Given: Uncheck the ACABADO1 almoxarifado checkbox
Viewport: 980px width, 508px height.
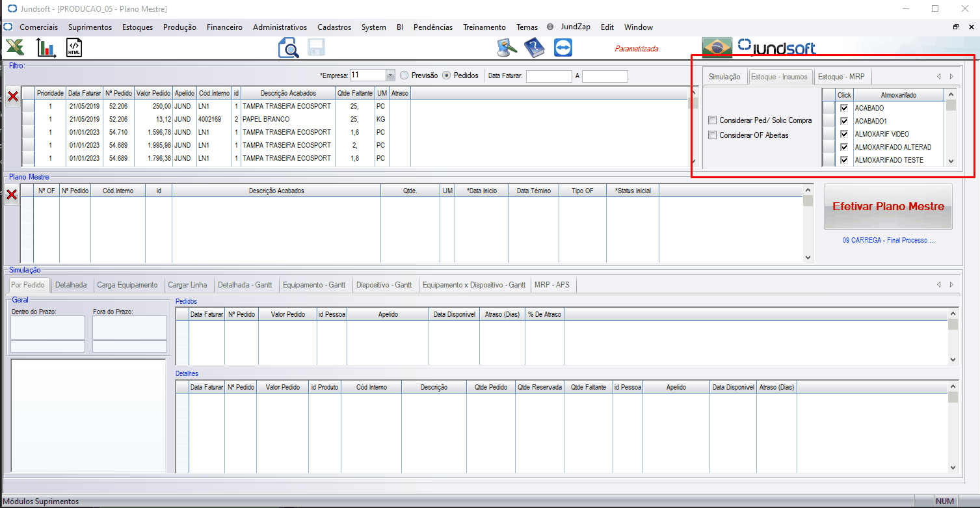Looking at the screenshot, I should tap(844, 121).
